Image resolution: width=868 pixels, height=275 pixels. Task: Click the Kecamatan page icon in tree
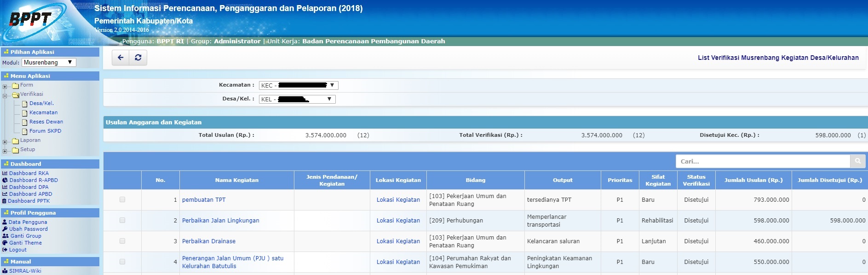[25, 113]
